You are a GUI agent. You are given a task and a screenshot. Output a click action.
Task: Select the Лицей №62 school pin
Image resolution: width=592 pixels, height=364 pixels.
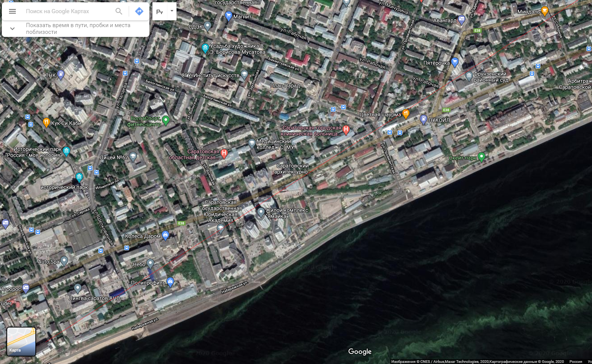click(133, 157)
